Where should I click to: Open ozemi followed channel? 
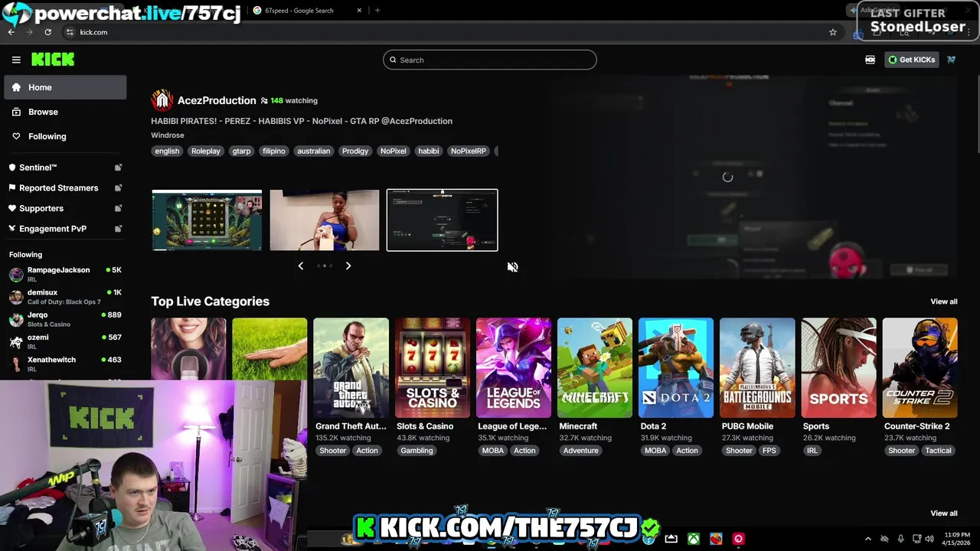pyautogui.click(x=65, y=341)
